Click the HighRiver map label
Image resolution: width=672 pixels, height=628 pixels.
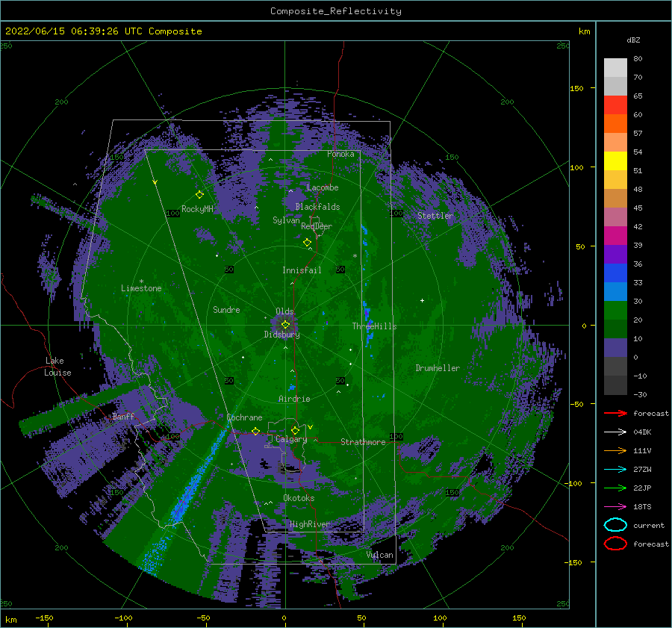point(310,524)
